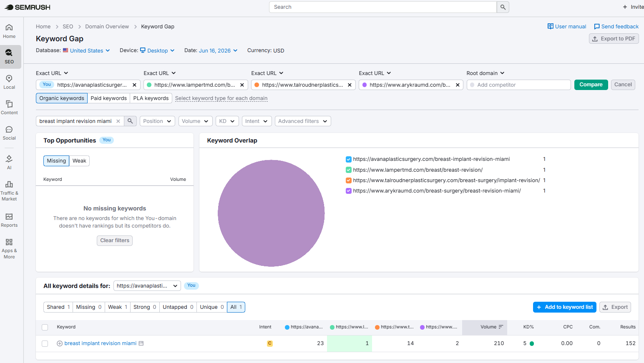Open Traffic & Market sidebar section
The height and width of the screenshot is (363, 644).
pos(9,190)
